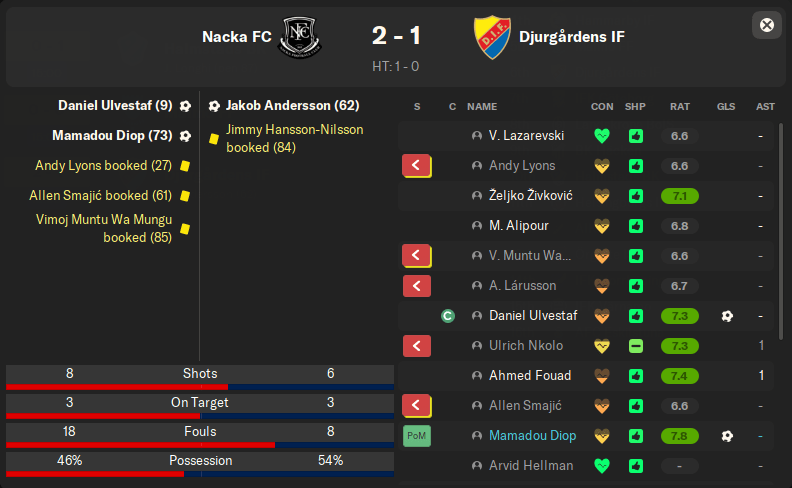Image resolution: width=792 pixels, height=488 pixels.
Task: Click the Nacka FC club crest
Action: coord(296,37)
